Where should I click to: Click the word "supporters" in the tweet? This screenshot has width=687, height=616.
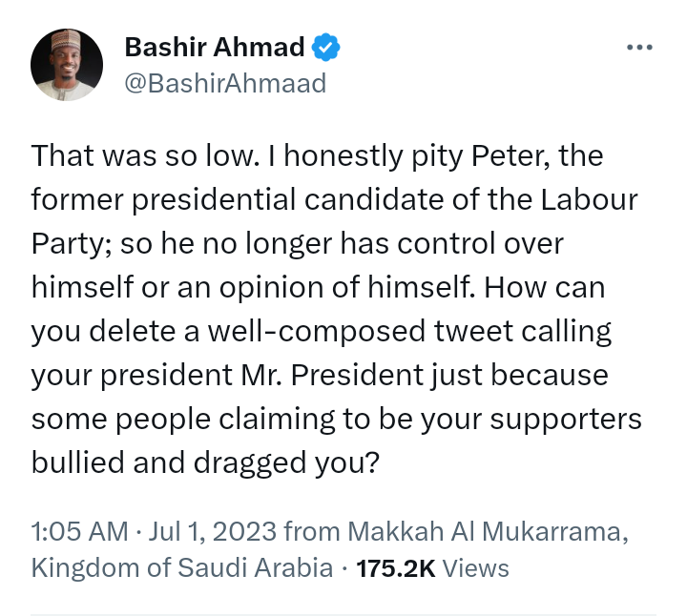click(x=560, y=419)
